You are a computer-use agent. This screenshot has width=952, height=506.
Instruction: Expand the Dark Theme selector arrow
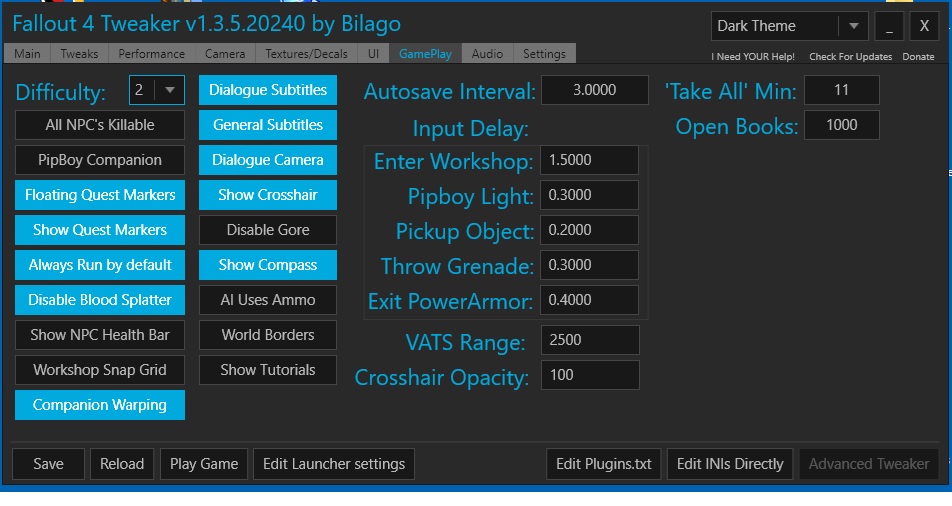click(853, 26)
